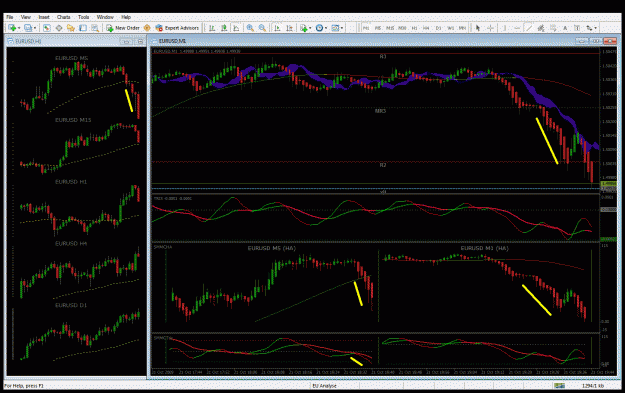Switch chart to candlesticks mode
Viewport: 625px width, 393px height.
coord(224,28)
